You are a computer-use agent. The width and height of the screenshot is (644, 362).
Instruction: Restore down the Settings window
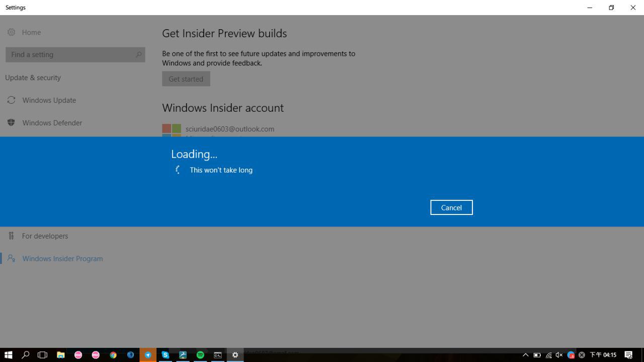pyautogui.click(x=611, y=8)
